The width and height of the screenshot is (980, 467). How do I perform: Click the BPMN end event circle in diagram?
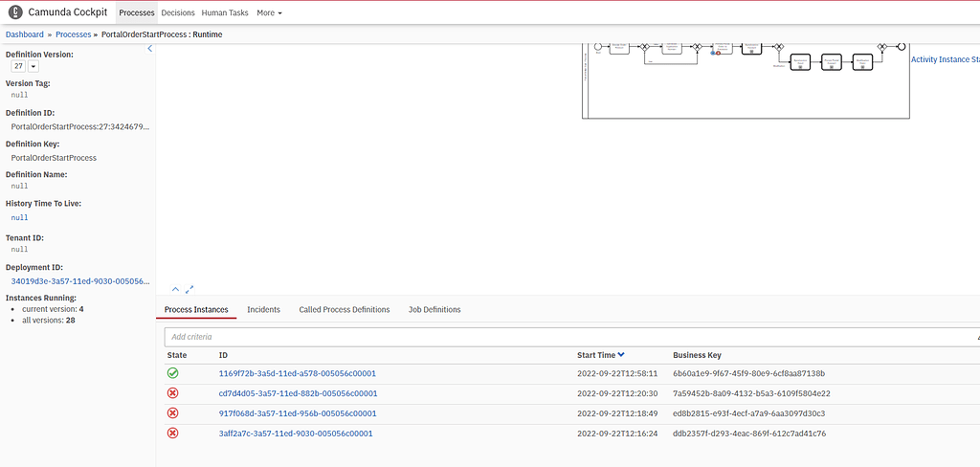(x=900, y=46)
